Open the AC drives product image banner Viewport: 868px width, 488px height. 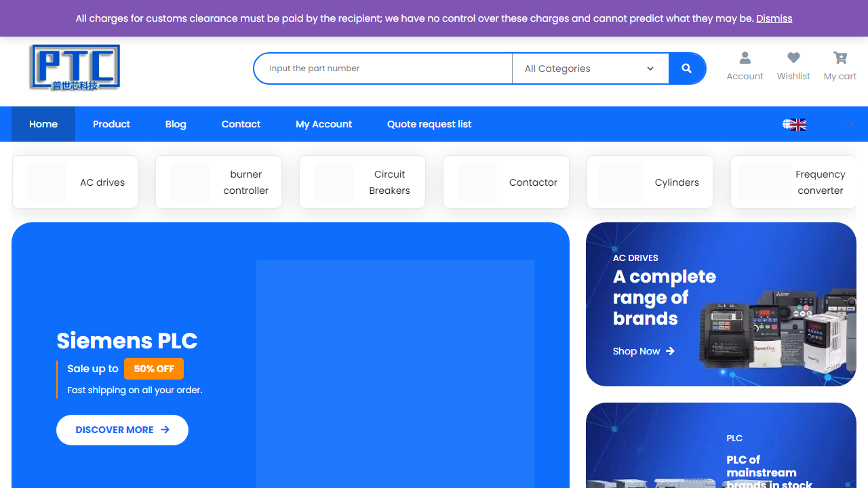(x=721, y=304)
